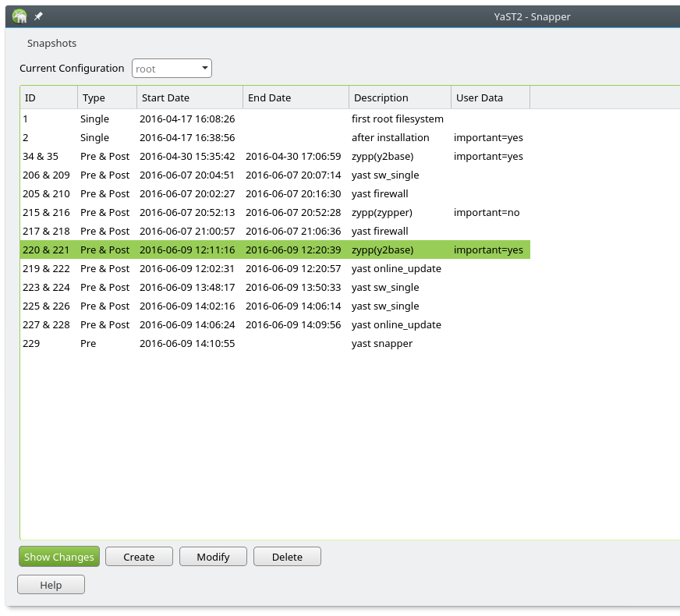Click end date 2016-04-30 17:06:59

293,157
